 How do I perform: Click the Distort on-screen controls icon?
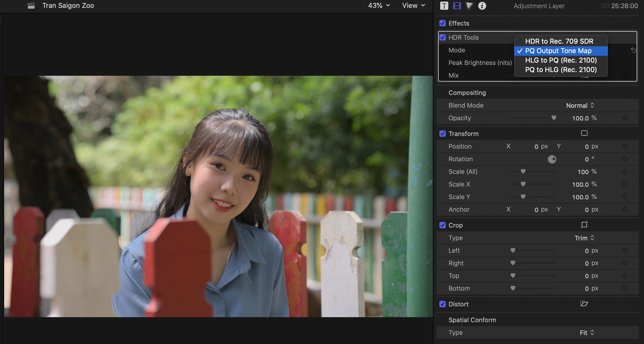point(584,304)
